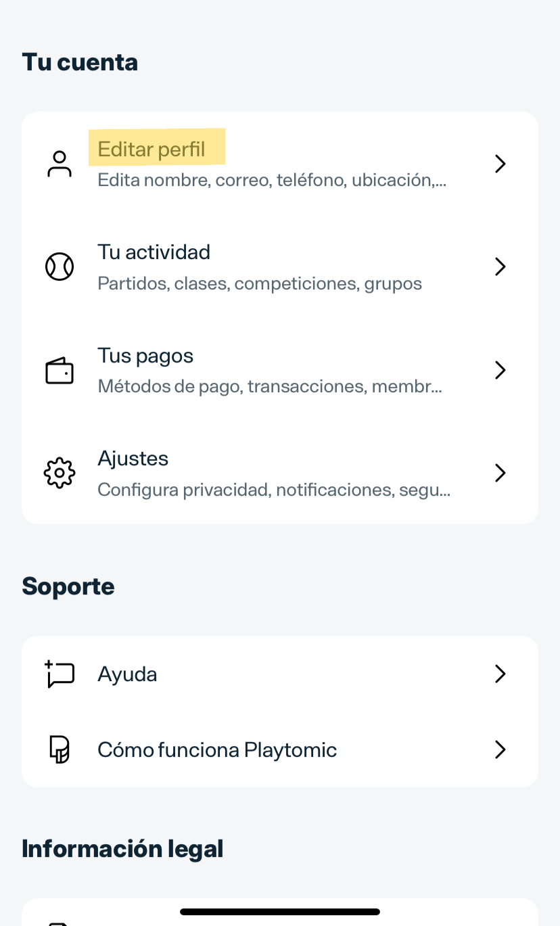Expand Editar perfil with its chevron arrow
This screenshot has width=560, height=926.
pos(500,164)
